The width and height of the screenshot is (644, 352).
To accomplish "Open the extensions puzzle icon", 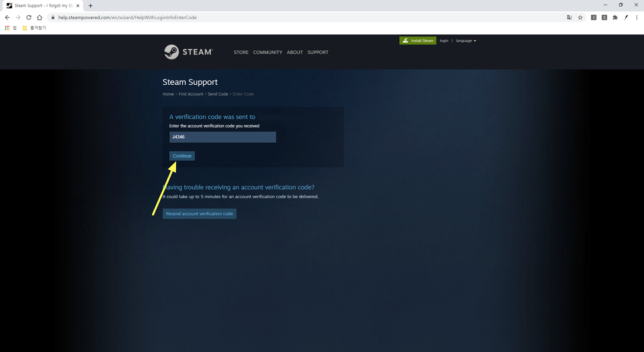I will tap(615, 18).
